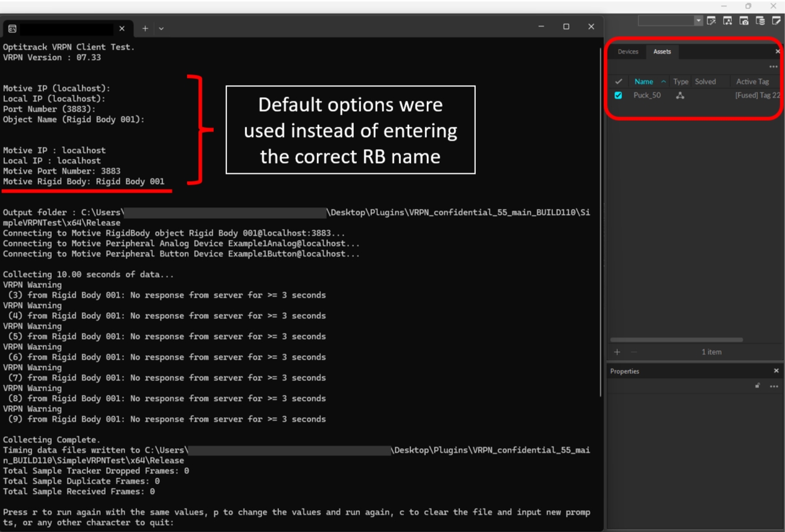Open the layout dropdown in Motive toolbar
This screenshot has width=785, height=532.
(698, 21)
